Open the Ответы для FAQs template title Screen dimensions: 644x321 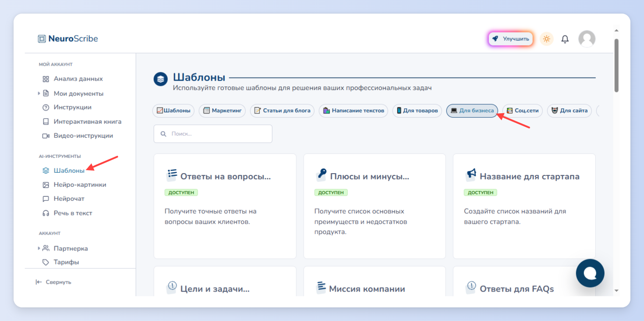coord(517,289)
